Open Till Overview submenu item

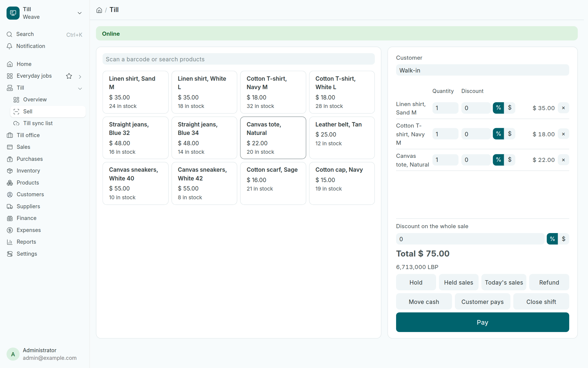click(48, 100)
